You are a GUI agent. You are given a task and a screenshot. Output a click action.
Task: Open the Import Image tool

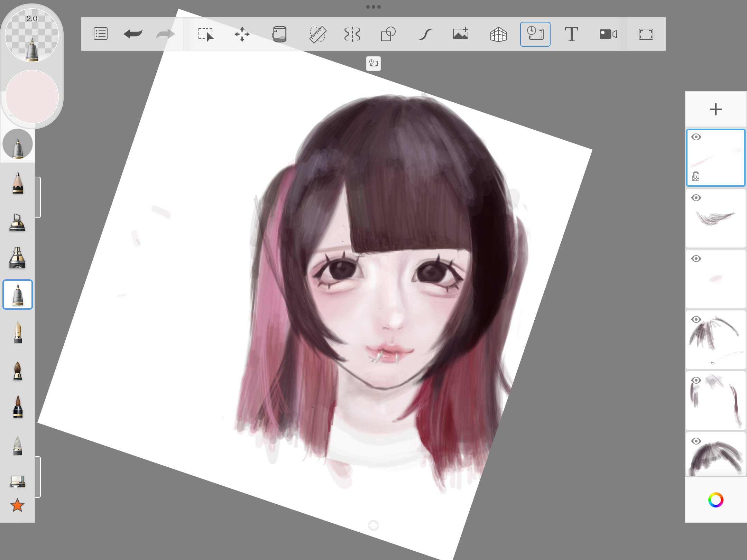click(x=461, y=34)
